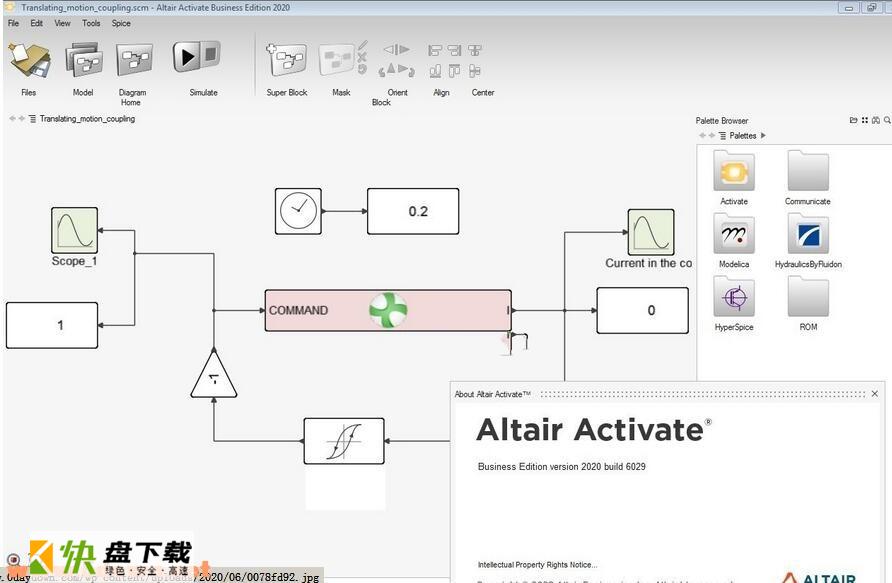
Task: Stop simulation with the stop button
Action: point(210,55)
